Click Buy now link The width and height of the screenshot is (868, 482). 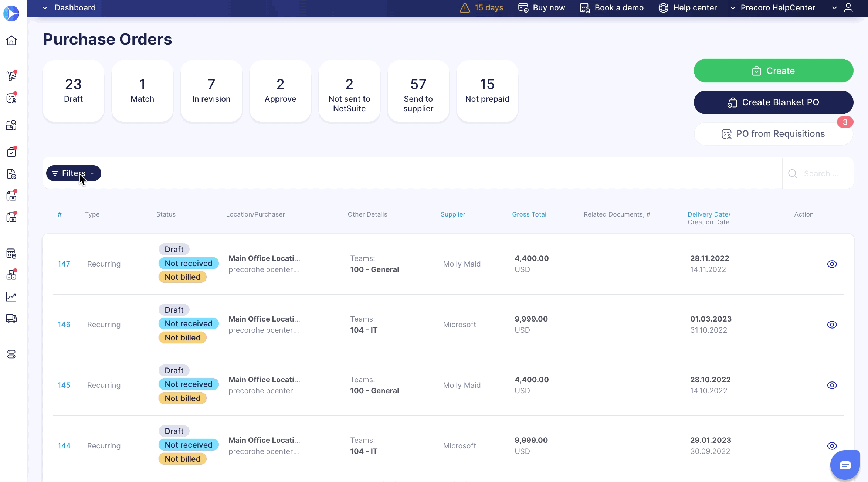click(542, 8)
